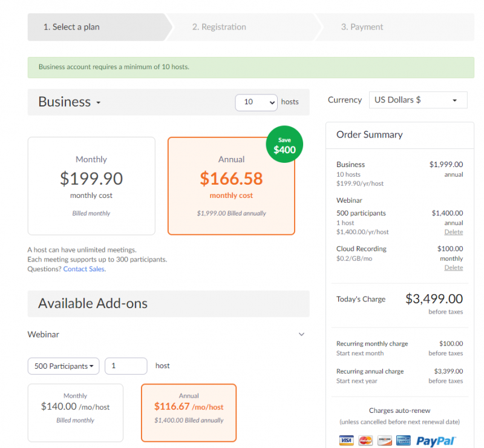The image size is (484, 448).
Task: Open the hosts count dropdown
Action: 256,102
